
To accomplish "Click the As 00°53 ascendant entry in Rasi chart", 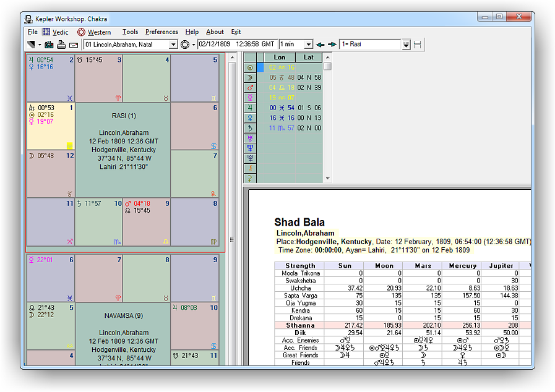I will [x=42, y=108].
